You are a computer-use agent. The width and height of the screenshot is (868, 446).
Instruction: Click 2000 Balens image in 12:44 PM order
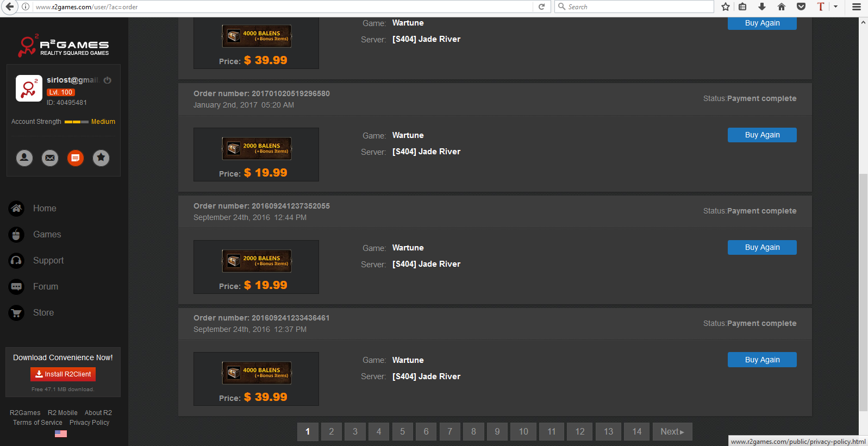point(257,261)
